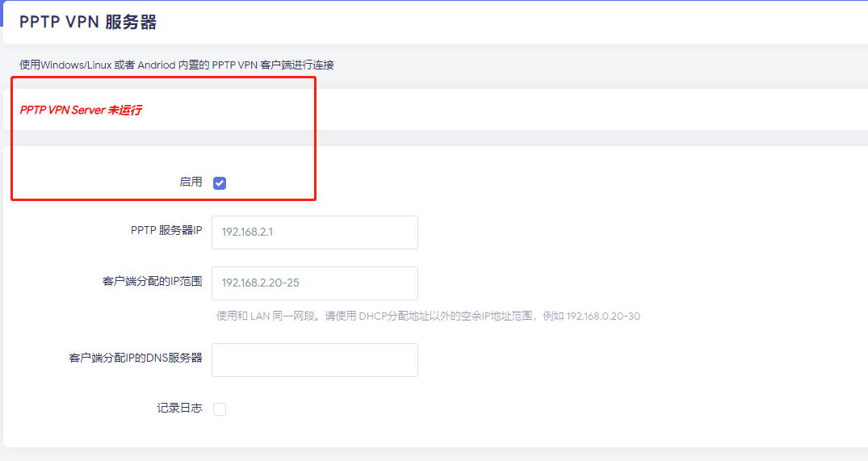868x461 pixels.
Task: Click the PPTP 服务器IP label
Action: pos(166,231)
